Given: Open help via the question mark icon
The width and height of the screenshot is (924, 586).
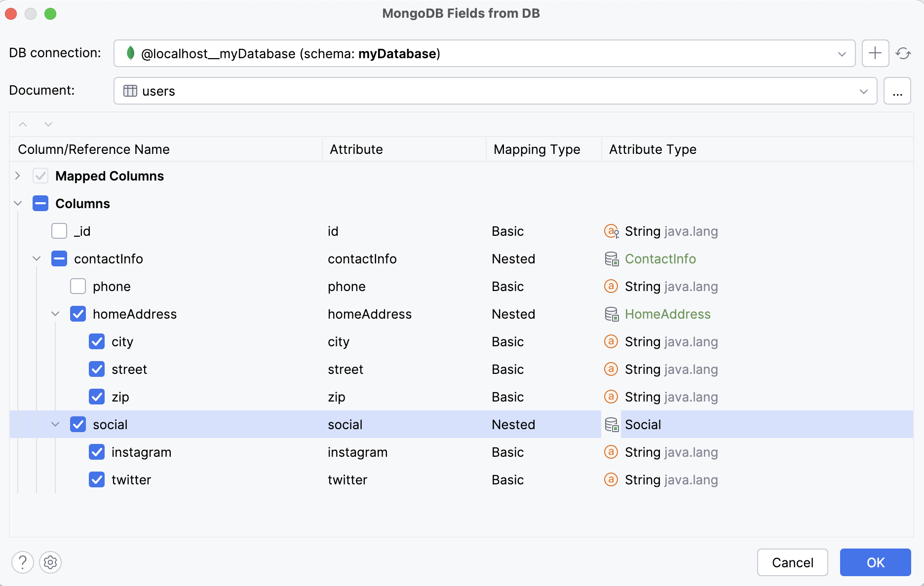Looking at the screenshot, I should pyautogui.click(x=22, y=562).
